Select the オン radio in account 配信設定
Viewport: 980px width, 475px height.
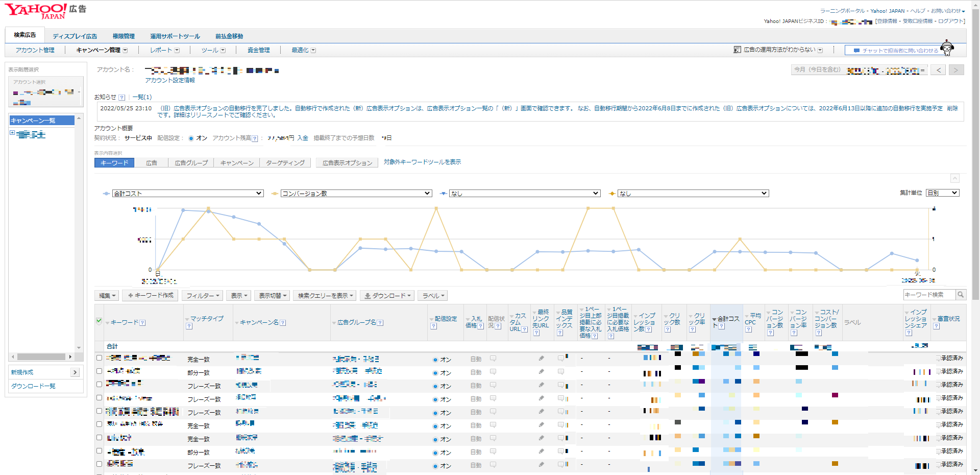pos(191,138)
